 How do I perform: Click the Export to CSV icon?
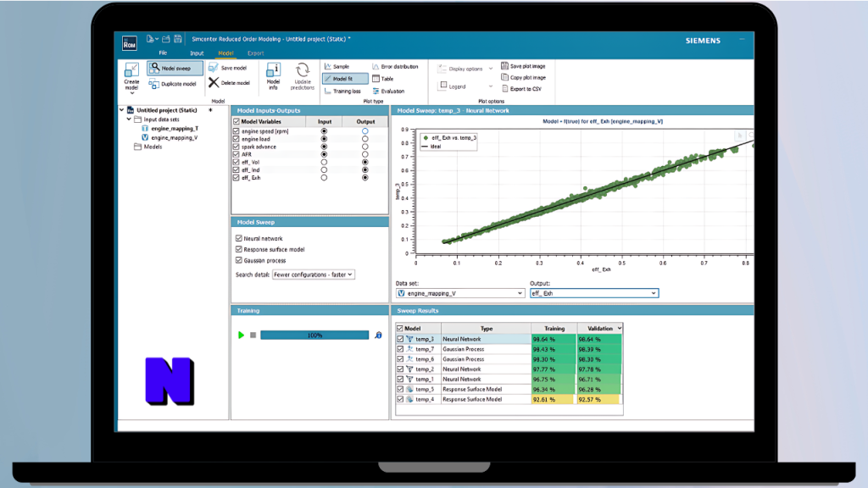504,88
